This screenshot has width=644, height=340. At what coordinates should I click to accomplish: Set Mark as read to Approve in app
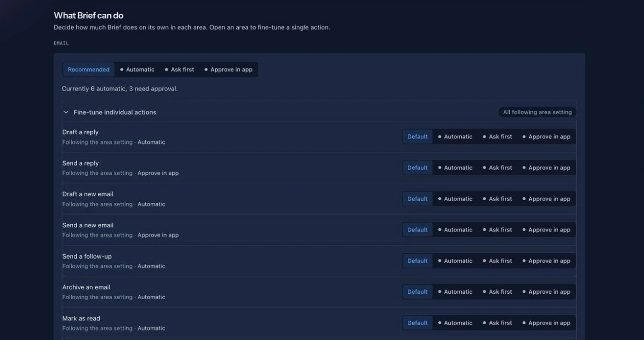point(547,323)
